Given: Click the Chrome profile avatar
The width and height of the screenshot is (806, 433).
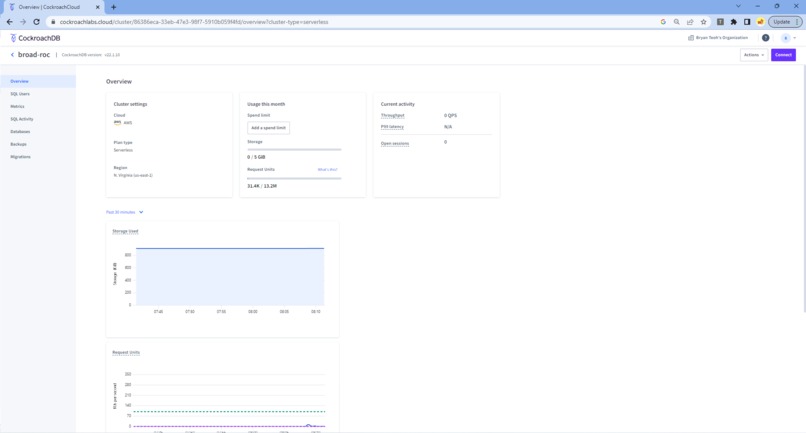Looking at the screenshot, I should pyautogui.click(x=760, y=22).
